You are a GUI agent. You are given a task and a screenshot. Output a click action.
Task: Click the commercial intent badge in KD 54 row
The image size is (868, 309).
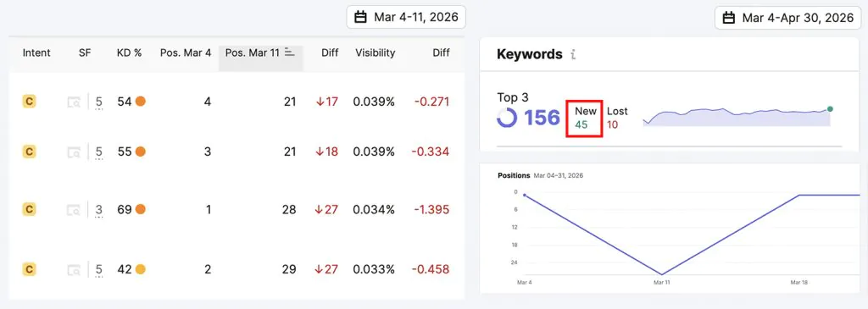[x=30, y=101]
